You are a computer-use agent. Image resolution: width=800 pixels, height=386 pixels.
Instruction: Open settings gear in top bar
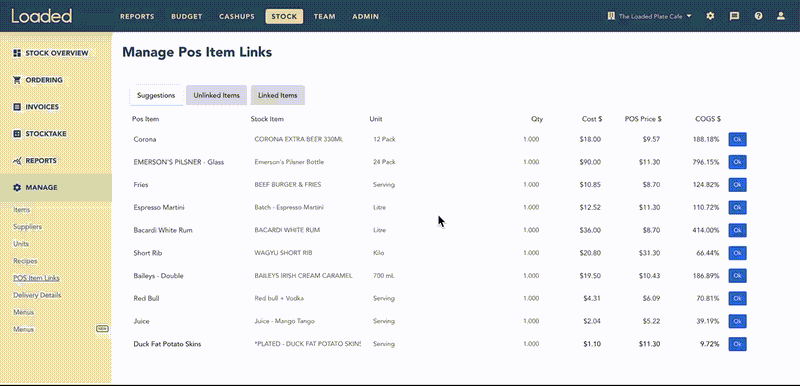(x=710, y=16)
